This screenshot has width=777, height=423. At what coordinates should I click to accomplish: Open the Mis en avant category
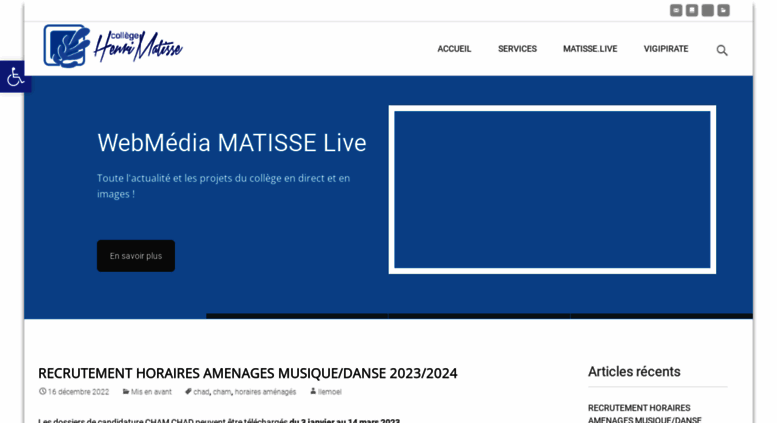(x=151, y=392)
